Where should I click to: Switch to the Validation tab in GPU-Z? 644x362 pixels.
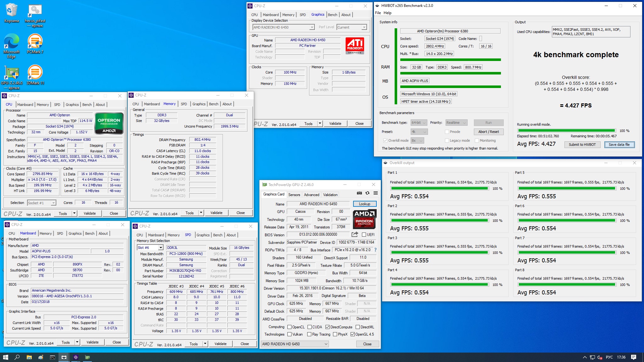pyautogui.click(x=330, y=195)
